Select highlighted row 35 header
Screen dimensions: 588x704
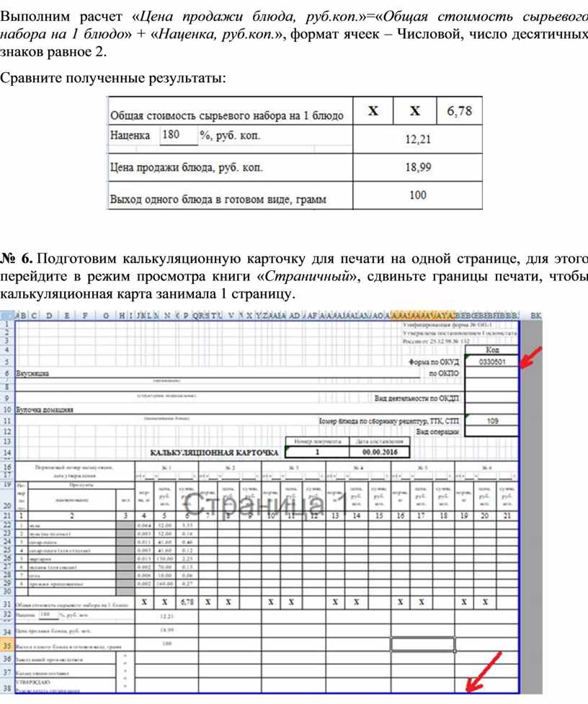pyautogui.click(x=7, y=646)
